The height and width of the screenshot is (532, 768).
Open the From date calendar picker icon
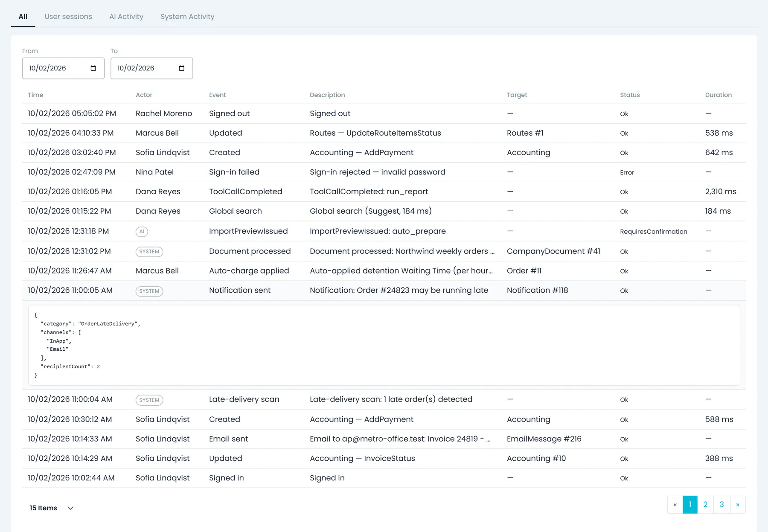point(93,68)
